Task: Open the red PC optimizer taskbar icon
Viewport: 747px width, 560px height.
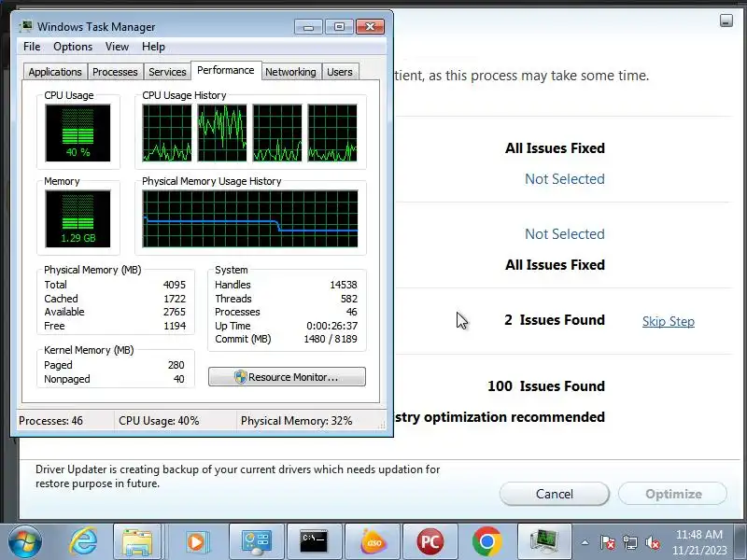Action: coord(430,541)
